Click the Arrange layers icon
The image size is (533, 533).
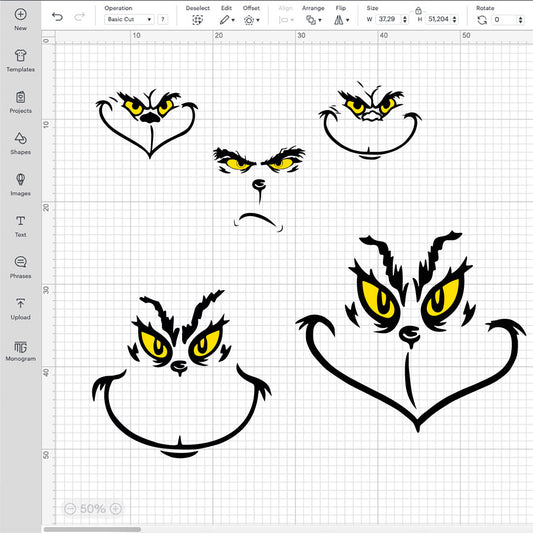point(311,20)
